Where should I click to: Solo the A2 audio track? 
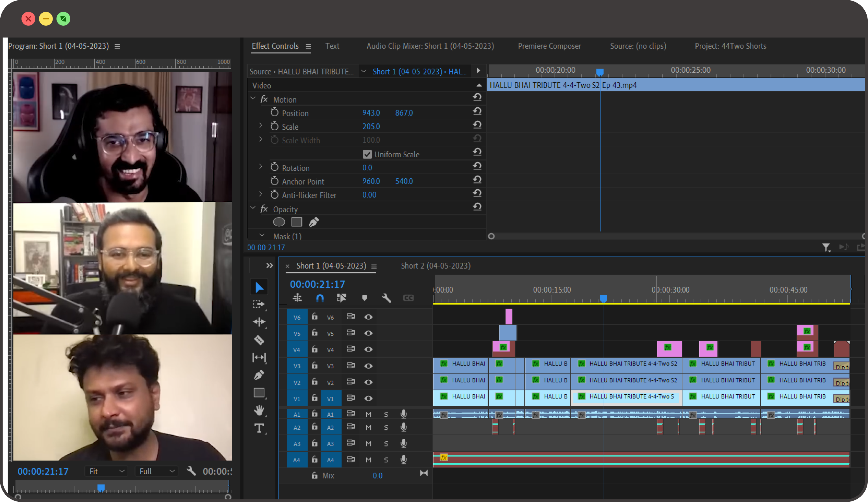[x=386, y=428]
